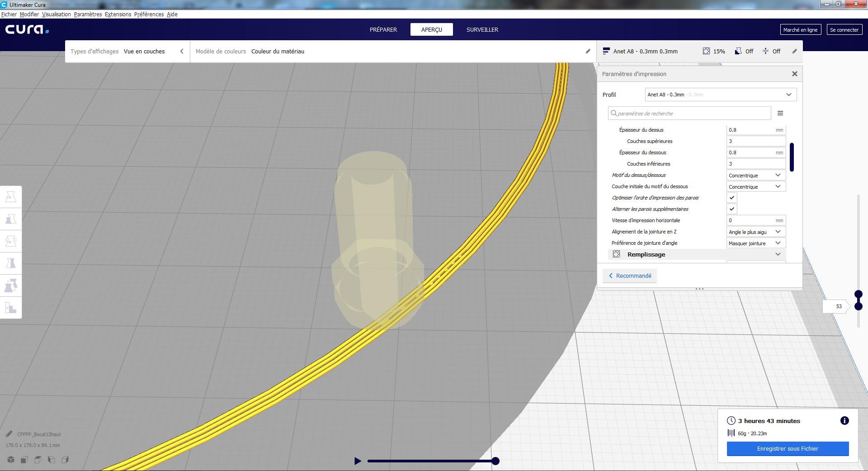Play the layer simulation
This screenshot has height=471, width=868.
[358, 461]
